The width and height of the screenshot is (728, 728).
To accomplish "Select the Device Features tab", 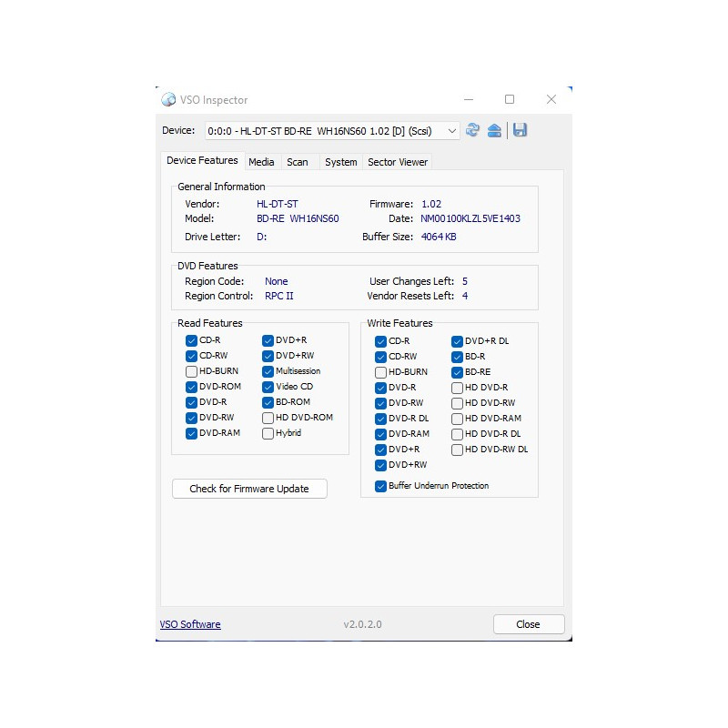I will [x=202, y=160].
